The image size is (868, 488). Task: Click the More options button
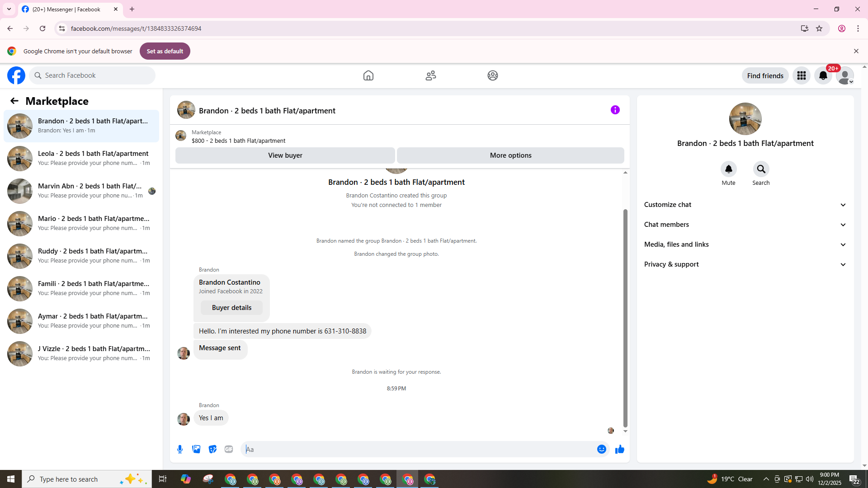[510, 155]
